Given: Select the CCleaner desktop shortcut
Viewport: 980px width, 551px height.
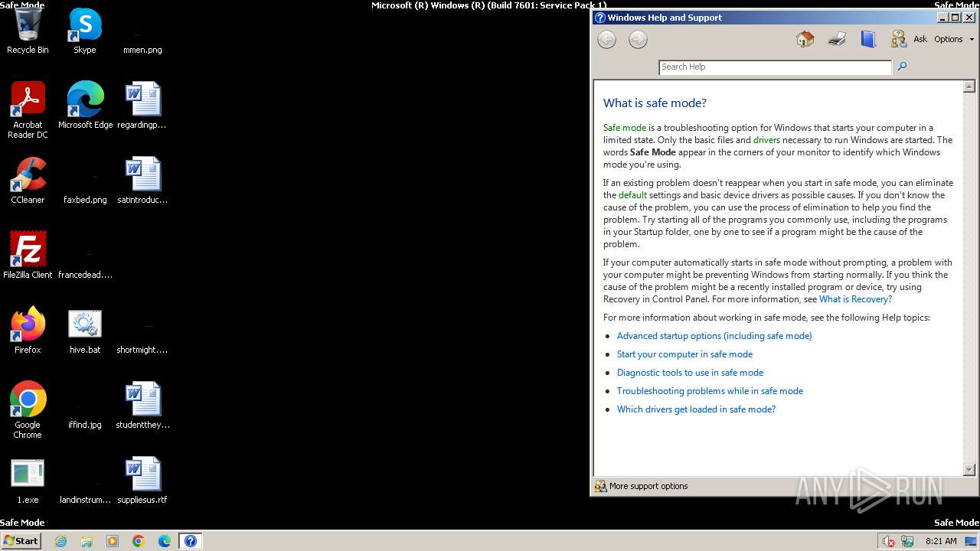Looking at the screenshot, I should (x=28, y=182).
